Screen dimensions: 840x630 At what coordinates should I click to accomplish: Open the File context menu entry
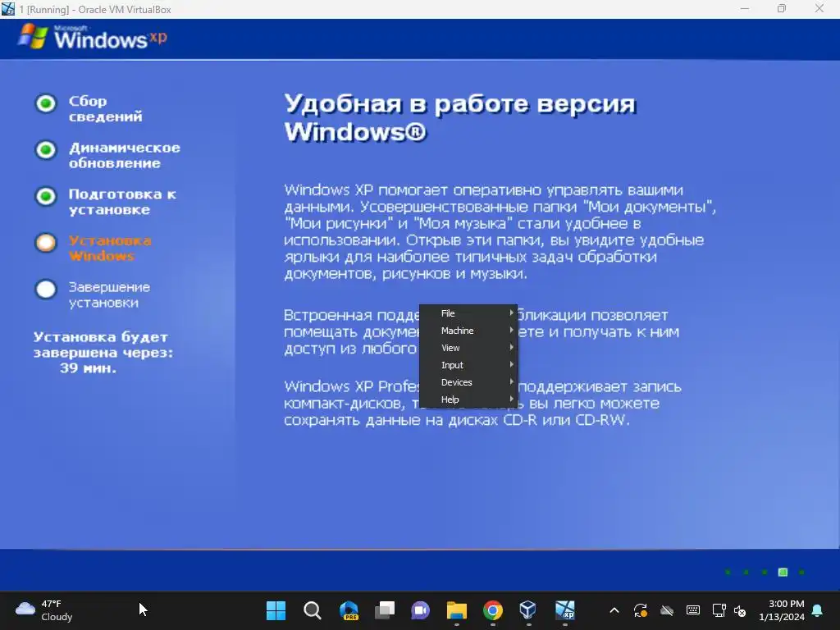coord(468,313)
